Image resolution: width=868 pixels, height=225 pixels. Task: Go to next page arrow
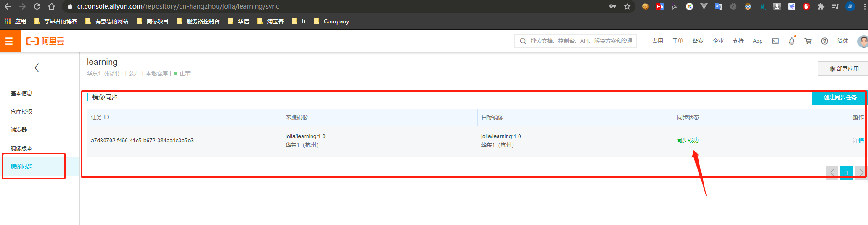pos(861,173)
